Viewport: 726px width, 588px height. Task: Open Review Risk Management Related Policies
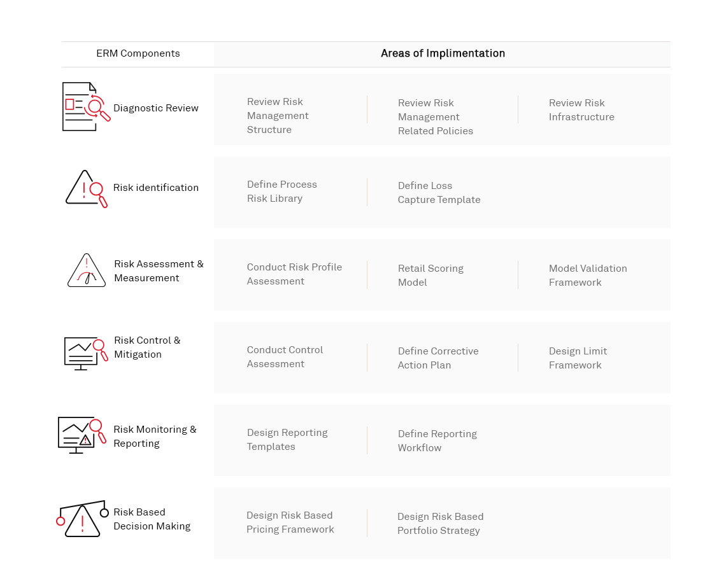tap(435, 117)
